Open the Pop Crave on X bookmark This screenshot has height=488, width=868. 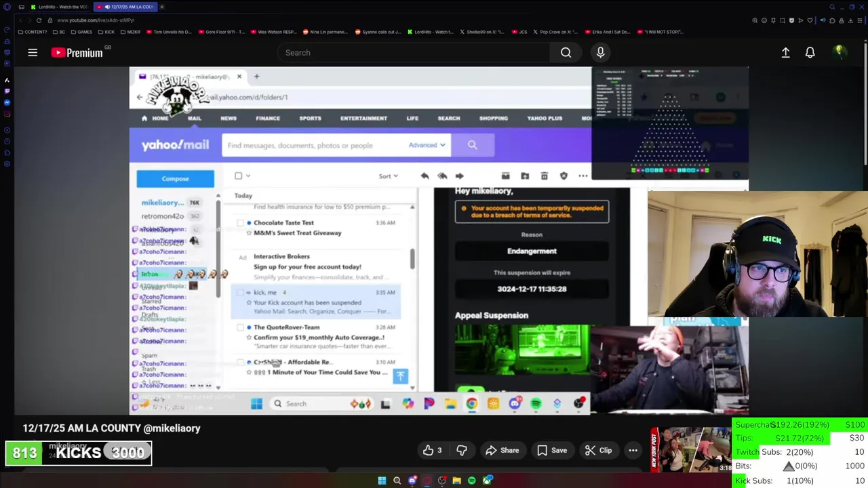coord(555,32)
